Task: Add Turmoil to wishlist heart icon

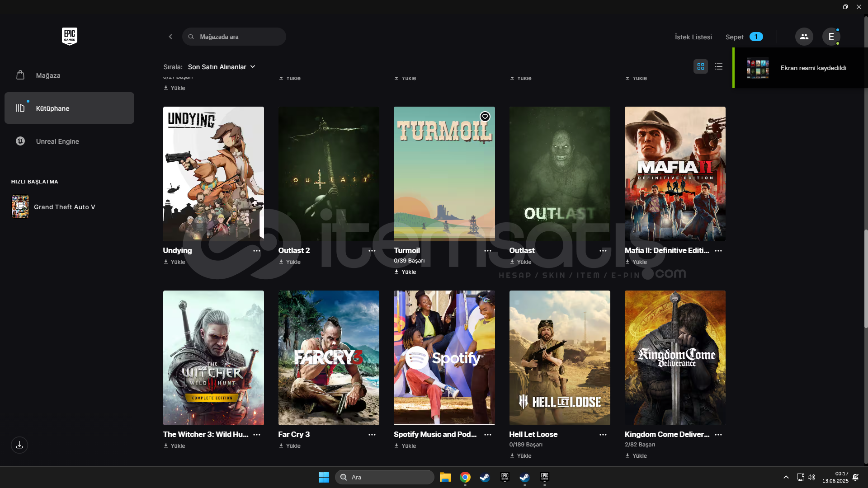Action: click(485, 117)
